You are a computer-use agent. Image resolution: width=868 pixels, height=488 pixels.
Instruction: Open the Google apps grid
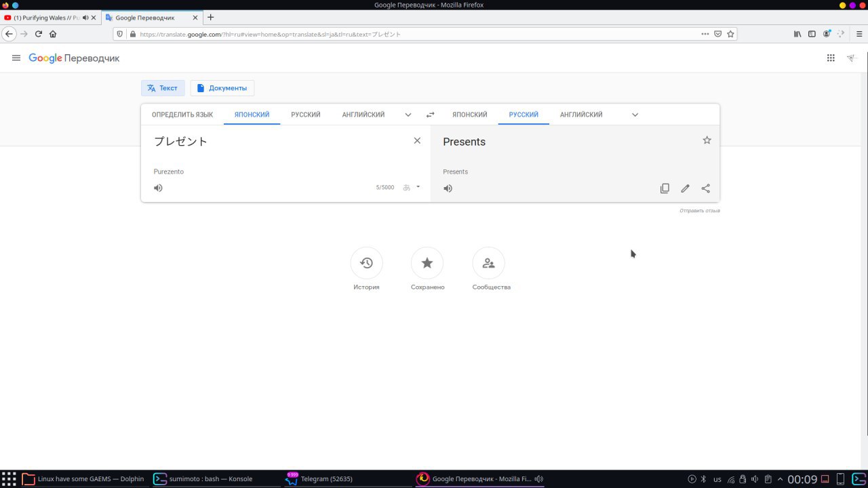(831, 58)
